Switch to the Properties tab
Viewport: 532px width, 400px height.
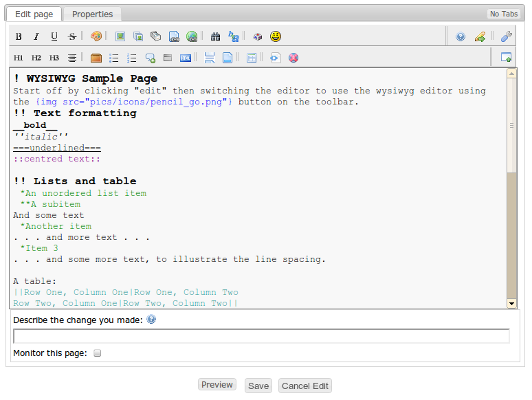pyautogui.click(x=93, y=14)
